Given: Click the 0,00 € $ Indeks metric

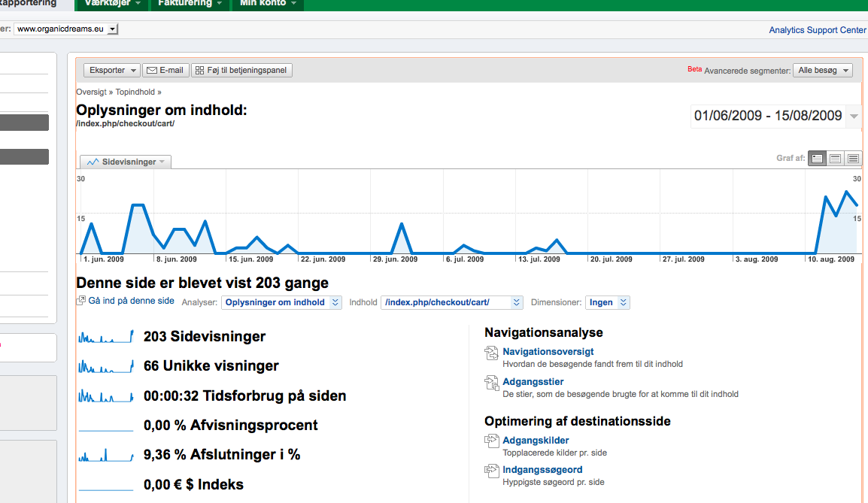Looking at the screenshot, I should [x=193, y=485].
